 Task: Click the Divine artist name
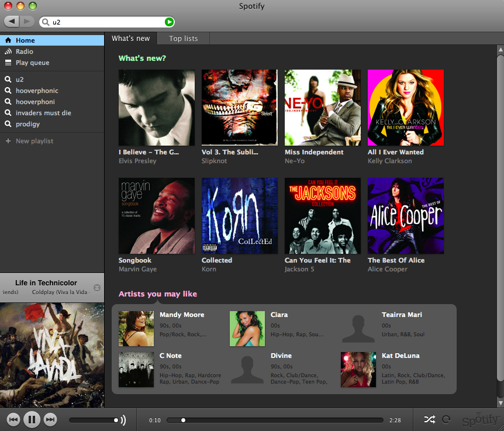pos(281,356)
